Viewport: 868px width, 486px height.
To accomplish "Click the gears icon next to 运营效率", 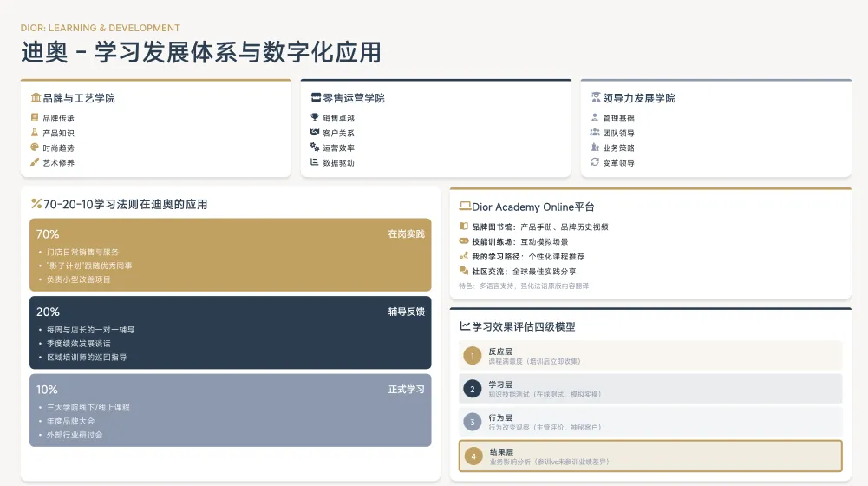I will point(315,148).
